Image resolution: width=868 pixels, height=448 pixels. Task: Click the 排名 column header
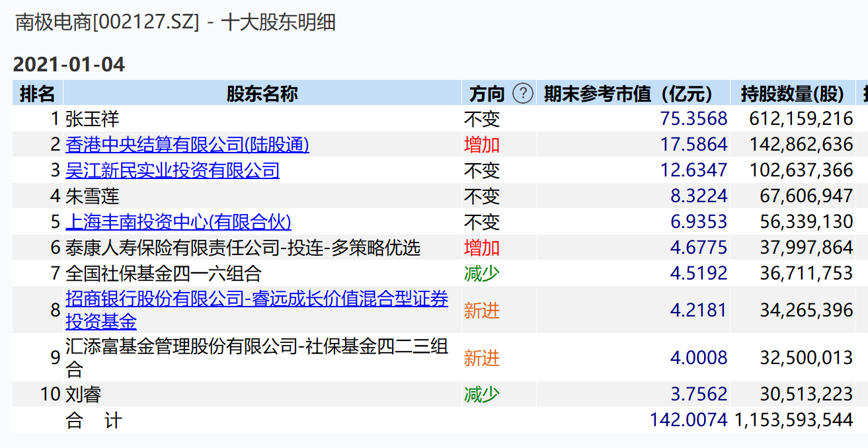(38, 94)
